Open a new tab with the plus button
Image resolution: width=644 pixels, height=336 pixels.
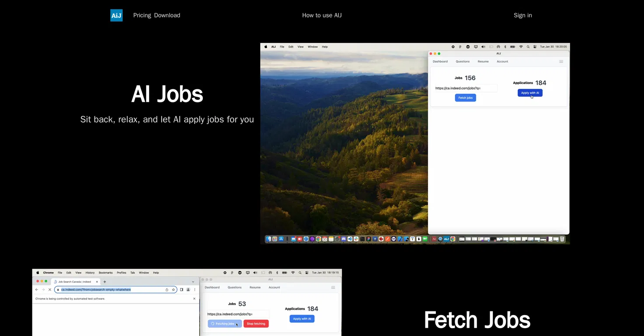[x=104, y=282]
